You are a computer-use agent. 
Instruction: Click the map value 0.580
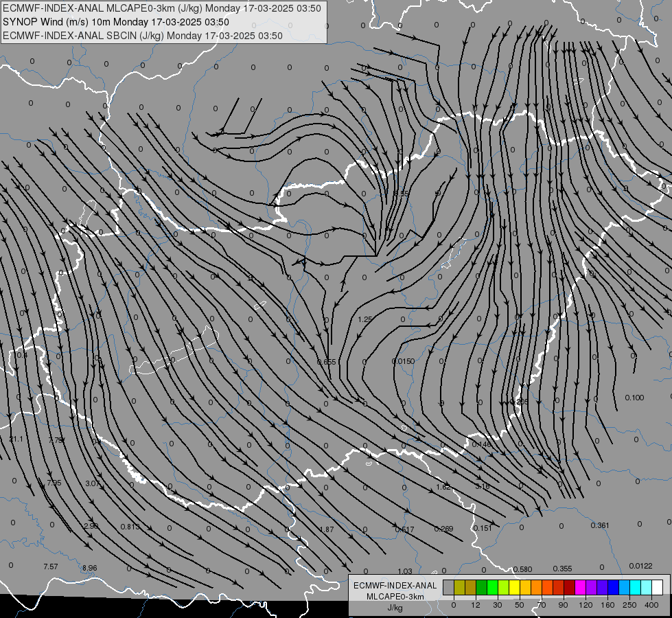(522, 569)
